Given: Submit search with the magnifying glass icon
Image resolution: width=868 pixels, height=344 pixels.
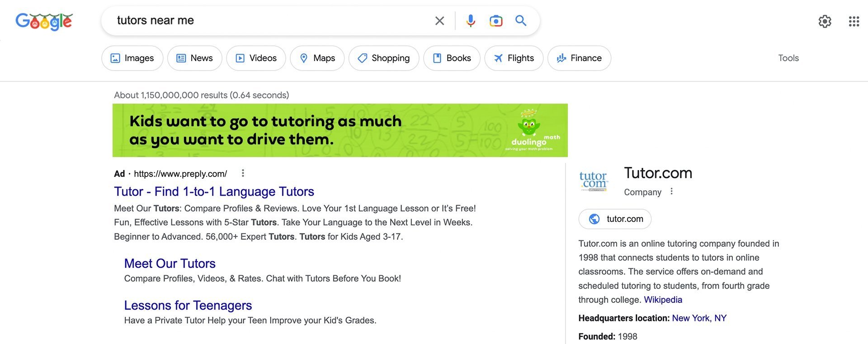Looking at the screenshot, I should coord(521,20).
